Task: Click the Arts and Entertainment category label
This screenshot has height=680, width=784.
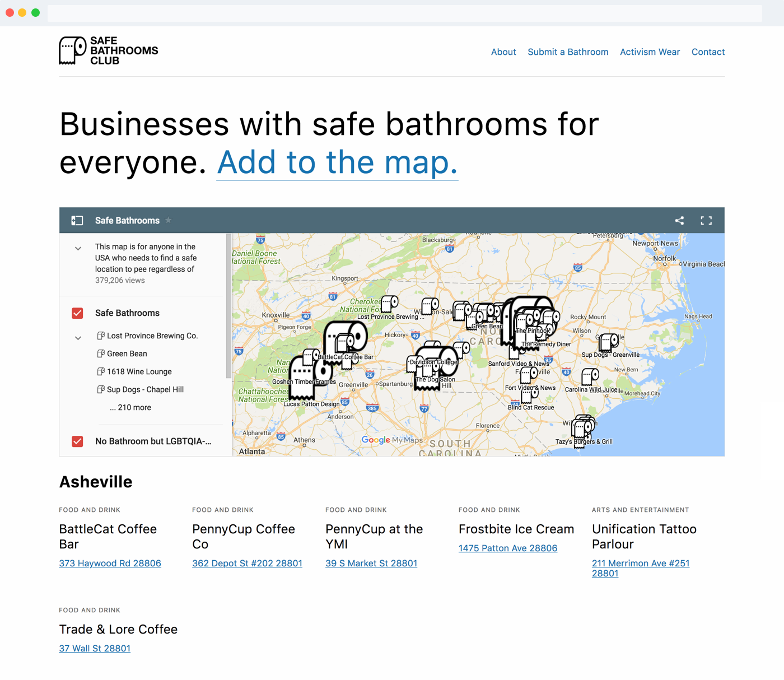Action: click(640, 510)
